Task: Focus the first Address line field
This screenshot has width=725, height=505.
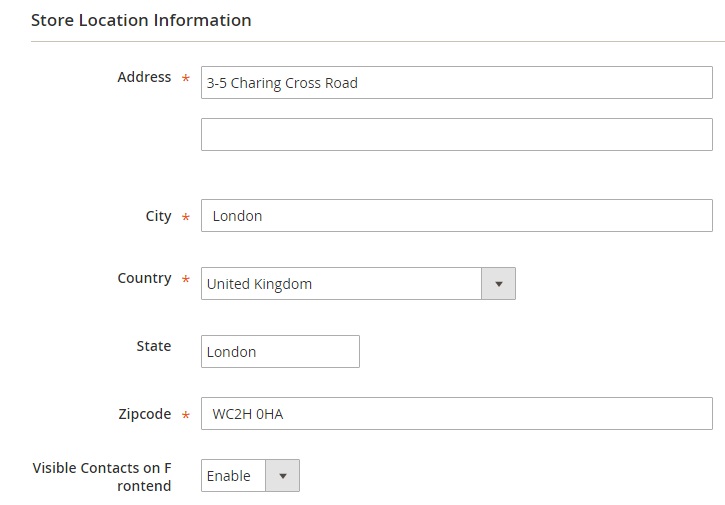Action: [x=457, y=82]
